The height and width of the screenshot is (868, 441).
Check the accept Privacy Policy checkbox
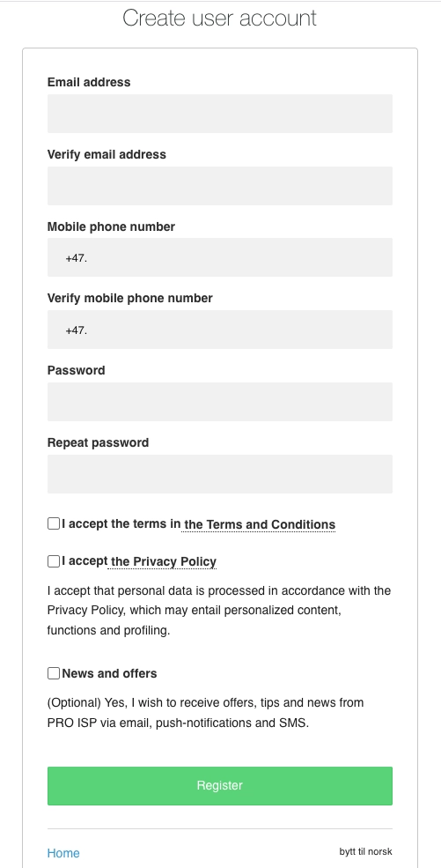(x=54, y=561)
